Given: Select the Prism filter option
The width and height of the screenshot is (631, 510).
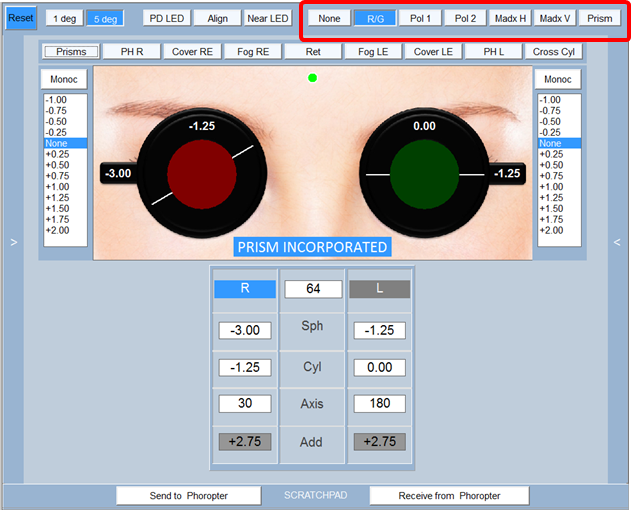Looking at the screenshot, I should [x=600, y=18].
